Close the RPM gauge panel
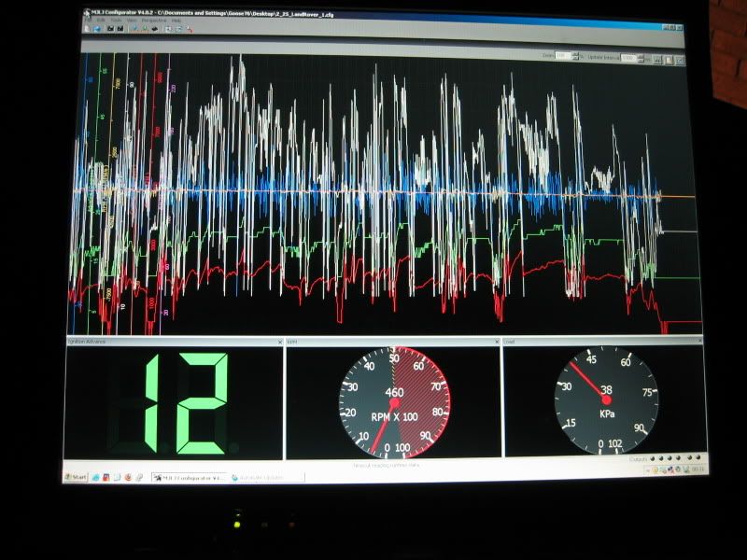Viewport: 747px width, 560px height. tap(498, 343)
